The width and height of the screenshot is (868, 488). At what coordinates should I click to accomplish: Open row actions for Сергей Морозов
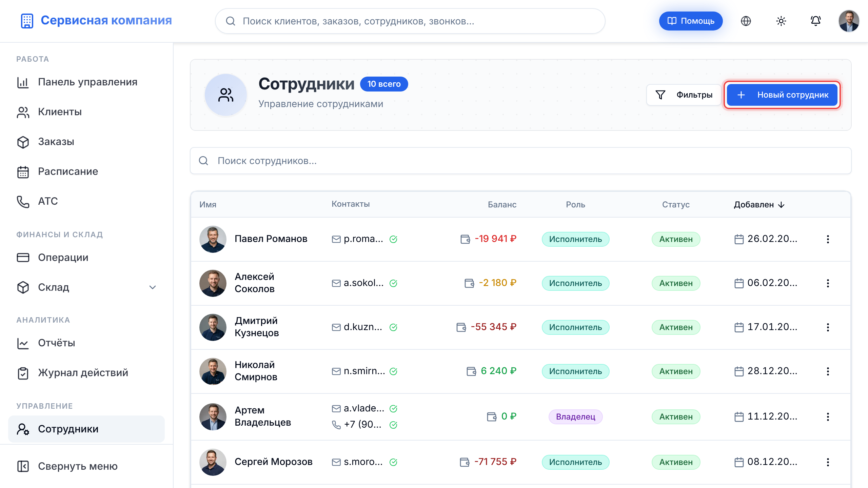(828, 462)
